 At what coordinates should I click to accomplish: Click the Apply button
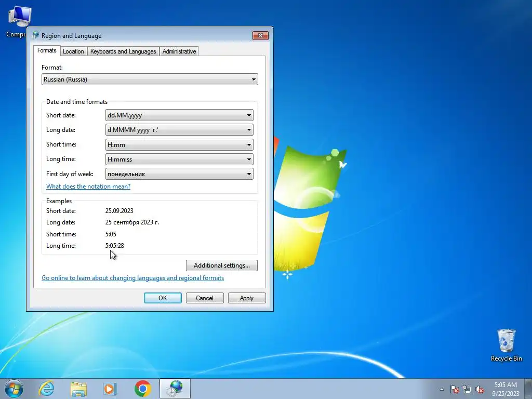pyautogui.click(x=247, y=298)
